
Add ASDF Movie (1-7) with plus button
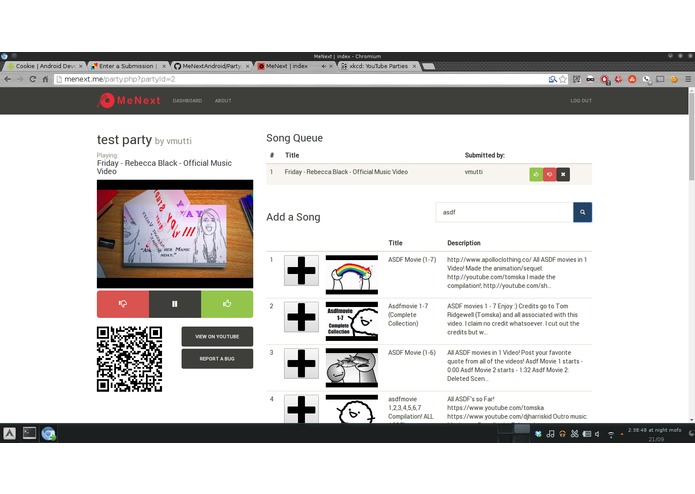point(301,270)
